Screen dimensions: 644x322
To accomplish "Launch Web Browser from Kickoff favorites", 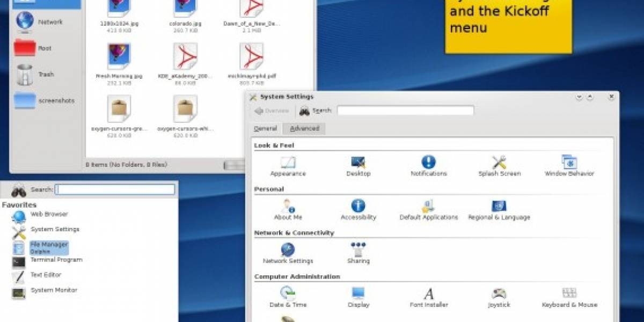I will [x=40, y=217].
